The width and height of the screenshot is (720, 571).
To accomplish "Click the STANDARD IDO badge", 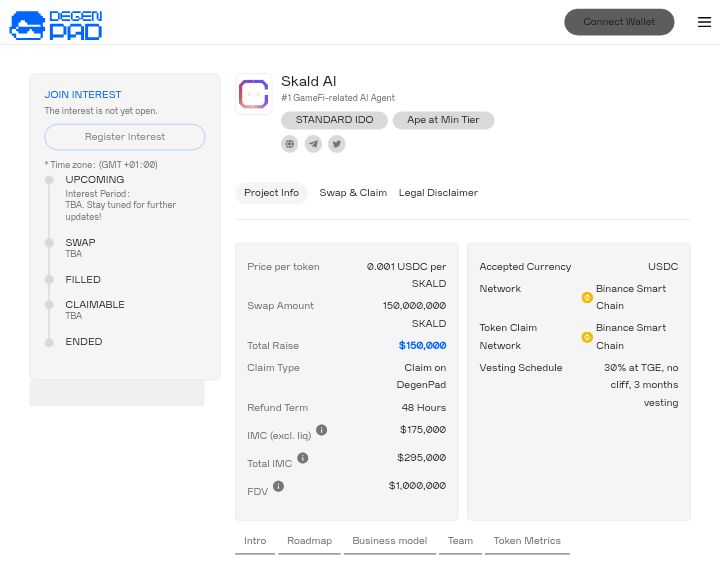I will pyautogui.click(x=334, y=120).
